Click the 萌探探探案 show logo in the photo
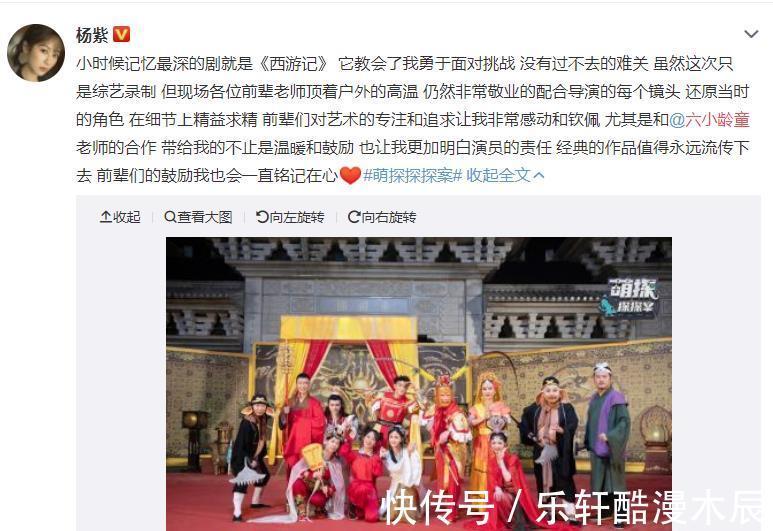Image resolution: width=773 pixels, height=531 pixels. tap(630, 297)
